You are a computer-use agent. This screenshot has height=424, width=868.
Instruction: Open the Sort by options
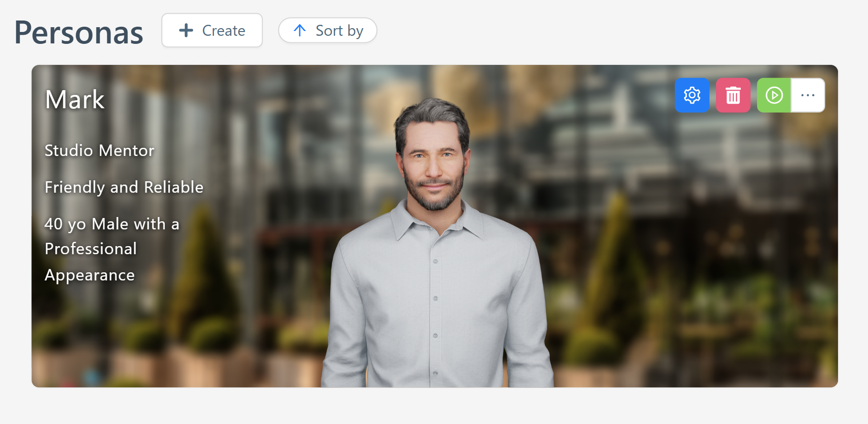339,31
